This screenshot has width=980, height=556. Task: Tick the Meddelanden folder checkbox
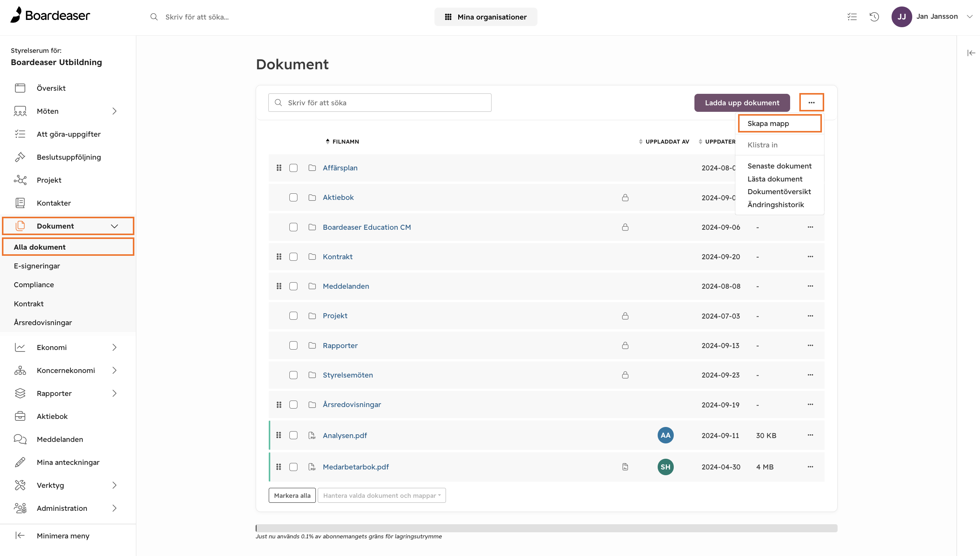coord(294,286)
